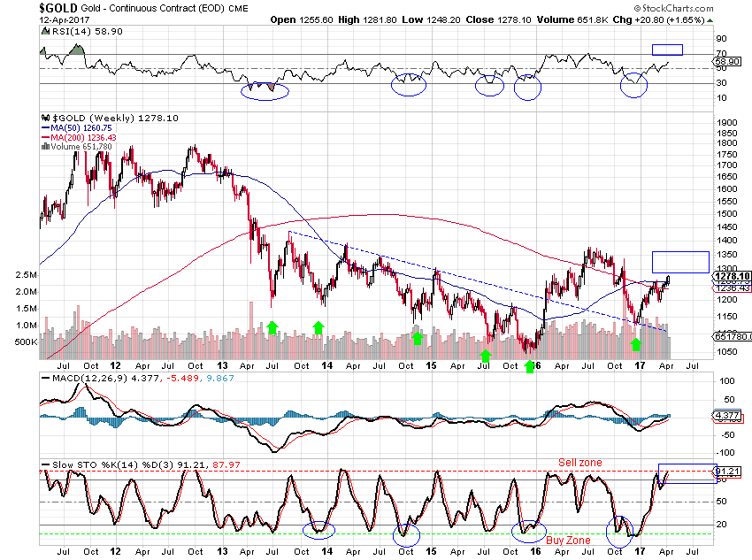Image resolution: width=752 pixels, height=560 pixels.
Task: Click the lowest green arrow near the 16 label
Action: pyautogui.click(x=531, y=364)
